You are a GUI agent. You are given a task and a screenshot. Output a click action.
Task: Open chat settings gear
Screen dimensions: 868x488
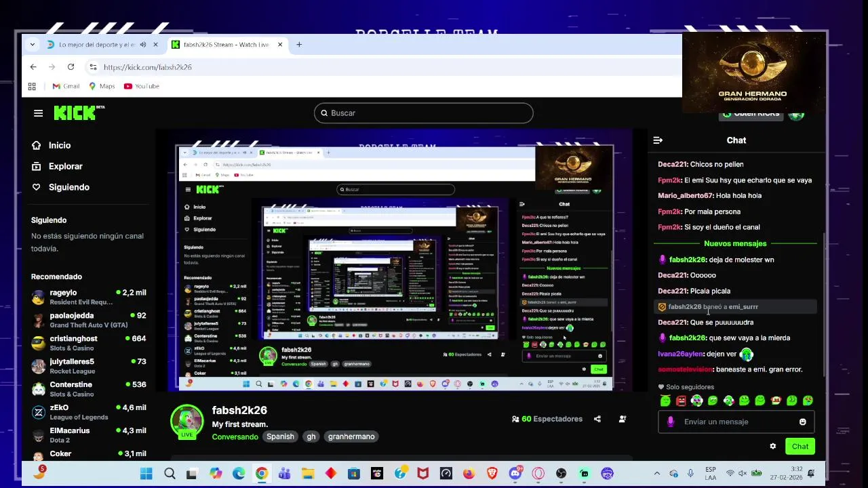tap(772, 446)
